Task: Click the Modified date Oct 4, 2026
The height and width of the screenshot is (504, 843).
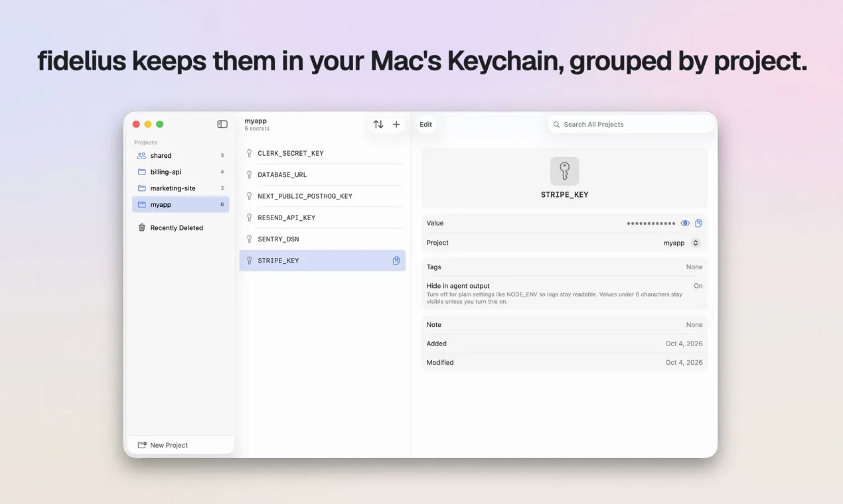Action: point(684,363)
